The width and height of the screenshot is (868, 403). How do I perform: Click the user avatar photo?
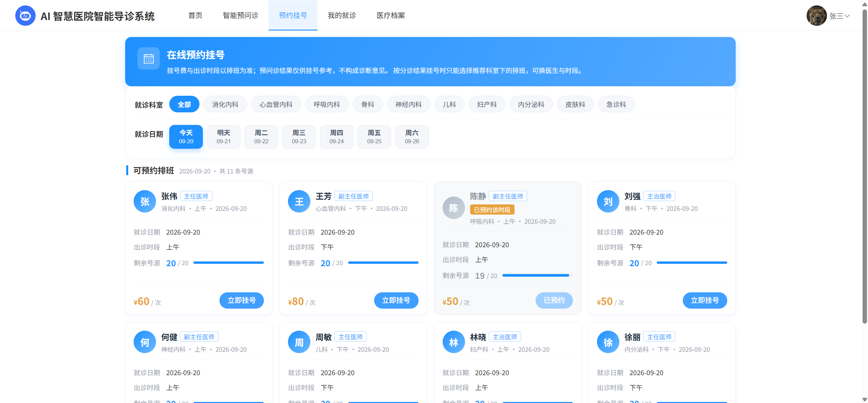[x=816, y=16]
